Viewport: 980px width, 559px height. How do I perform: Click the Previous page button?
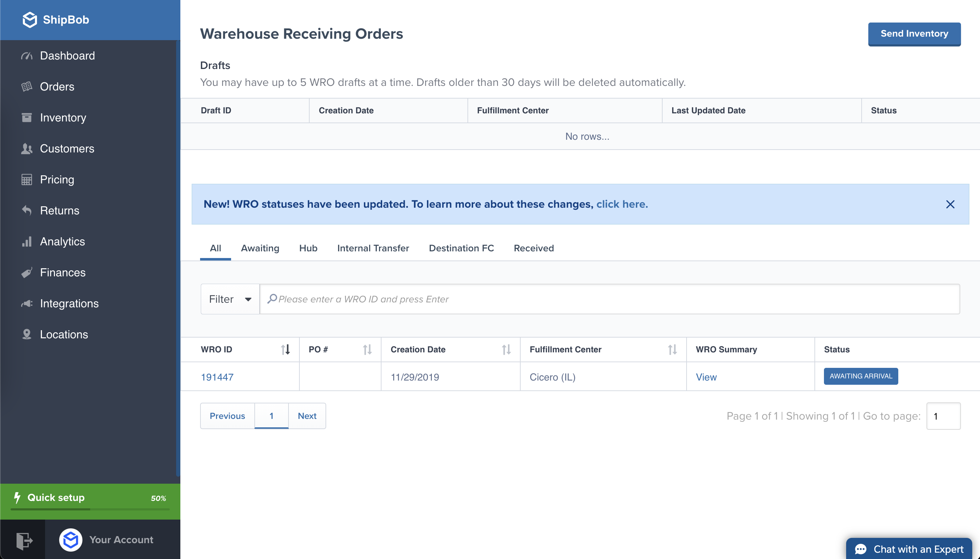tap(228, 416)
